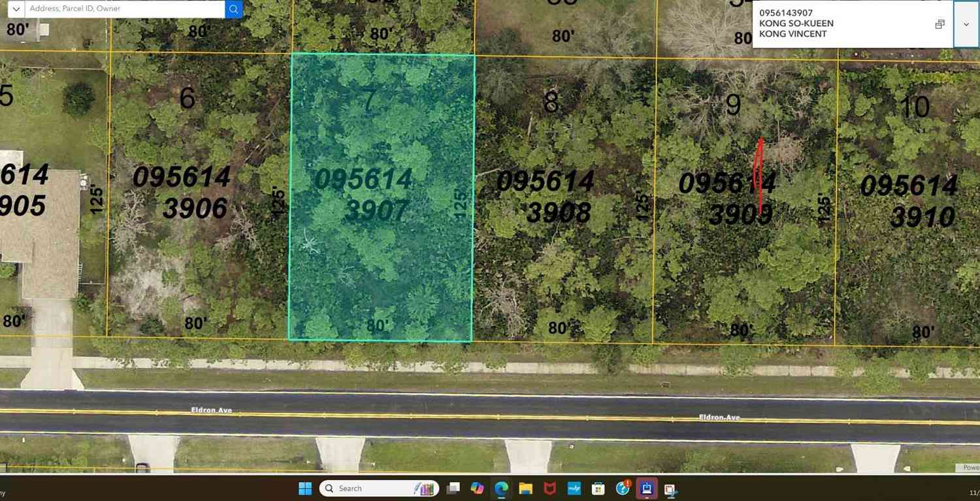This screenshot has width=980, height=501.
Task: Click highlighted parcel 0956143907 on map
Action: [x=382, y=197]
